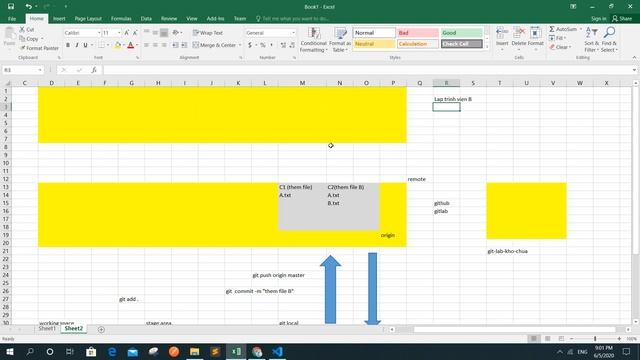The width and height of the screenshot is (640, 360).
Task: Toggle Underline formatting
Action: [x=85, y=45]
